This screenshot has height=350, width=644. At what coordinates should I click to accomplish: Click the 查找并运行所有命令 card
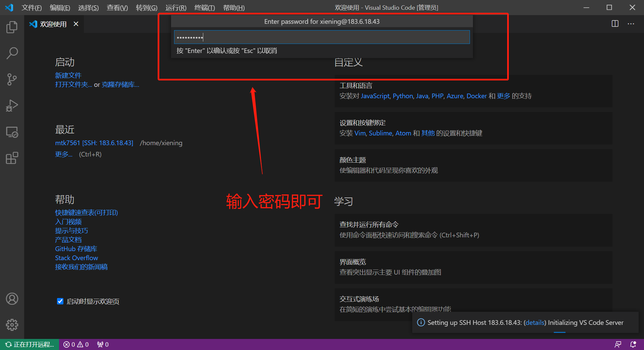click(474, 230)
